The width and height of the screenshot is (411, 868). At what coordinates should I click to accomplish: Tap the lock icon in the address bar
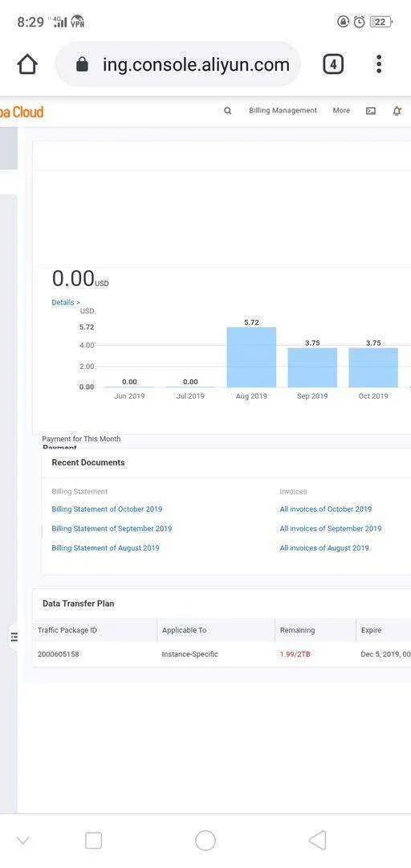pyautogui.click(x=83, y=65)
